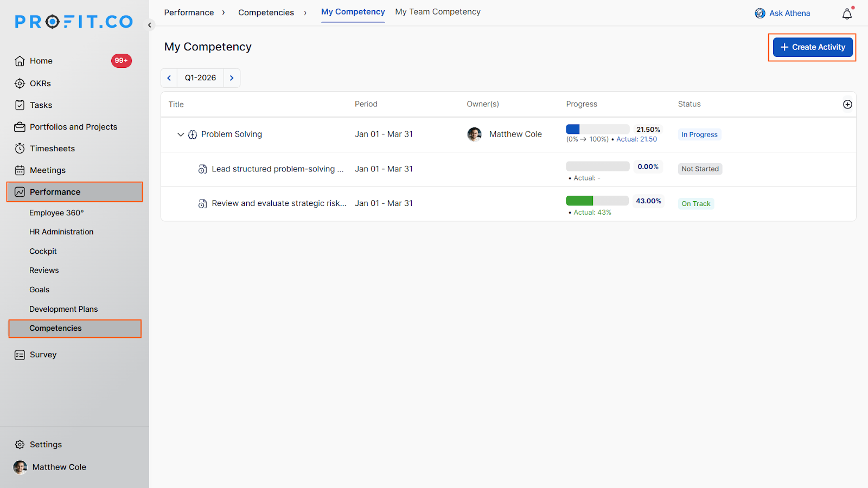Image resolution: width=868 pixels, height=488 pixels.
Task: Open the Survey module
Action: (43, 355)
